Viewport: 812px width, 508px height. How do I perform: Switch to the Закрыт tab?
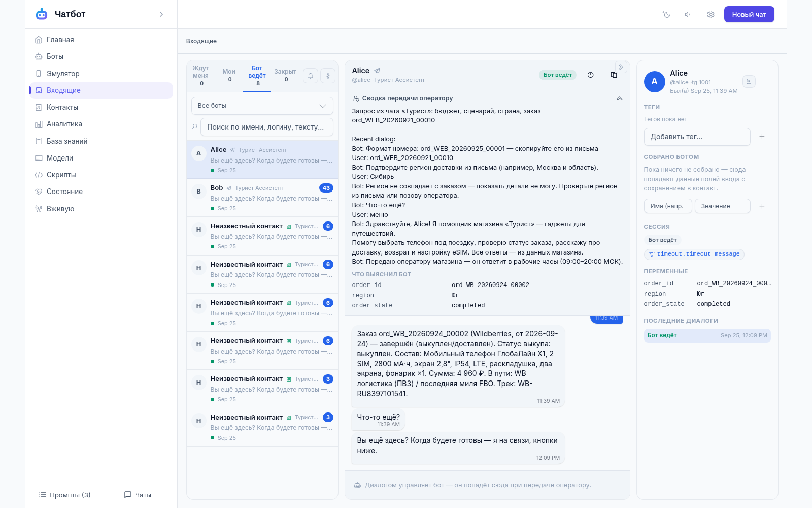click(285, 76)
